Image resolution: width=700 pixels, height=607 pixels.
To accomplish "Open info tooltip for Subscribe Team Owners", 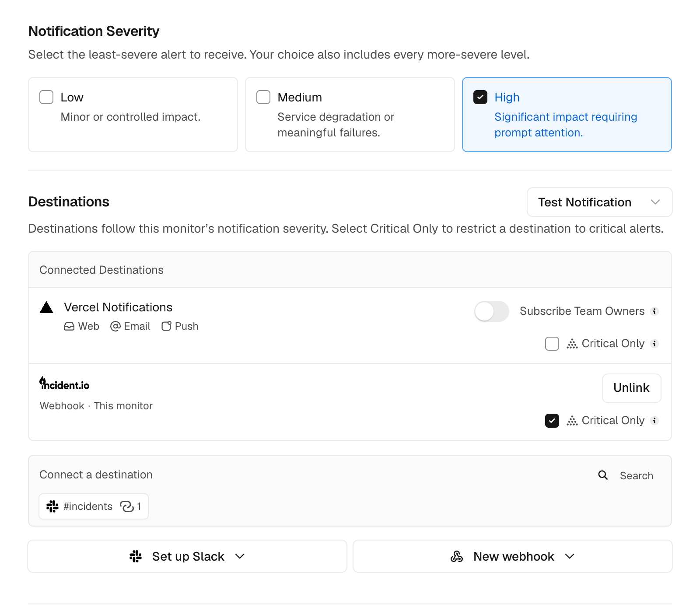I will (x=654, y=311).
